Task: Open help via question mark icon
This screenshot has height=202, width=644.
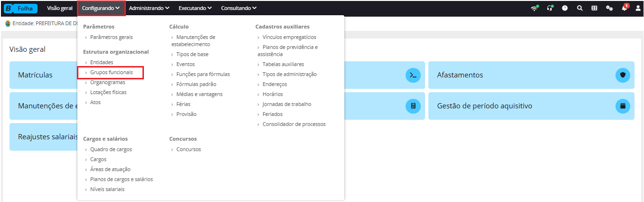Action: tap(565, 8)
